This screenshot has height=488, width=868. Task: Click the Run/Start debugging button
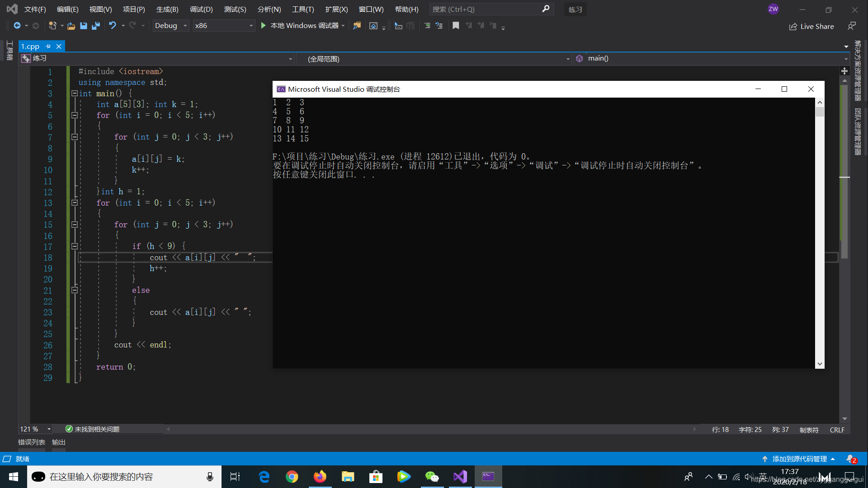click(x=264, y=26)
